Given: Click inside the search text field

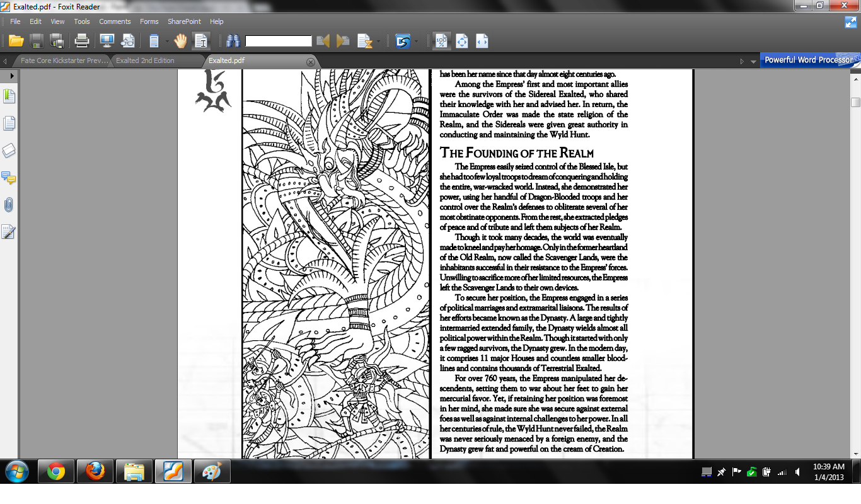Looking at the screenshot, I should [x=279, y=41].
